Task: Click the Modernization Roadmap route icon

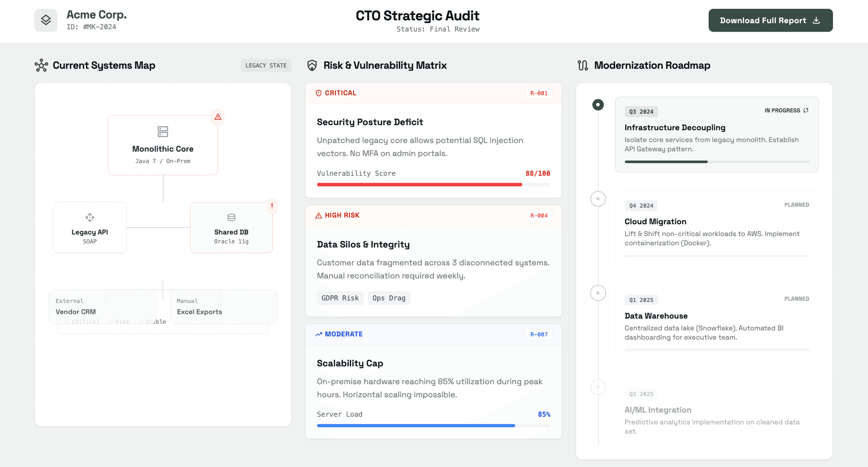Action: [583, 66]
